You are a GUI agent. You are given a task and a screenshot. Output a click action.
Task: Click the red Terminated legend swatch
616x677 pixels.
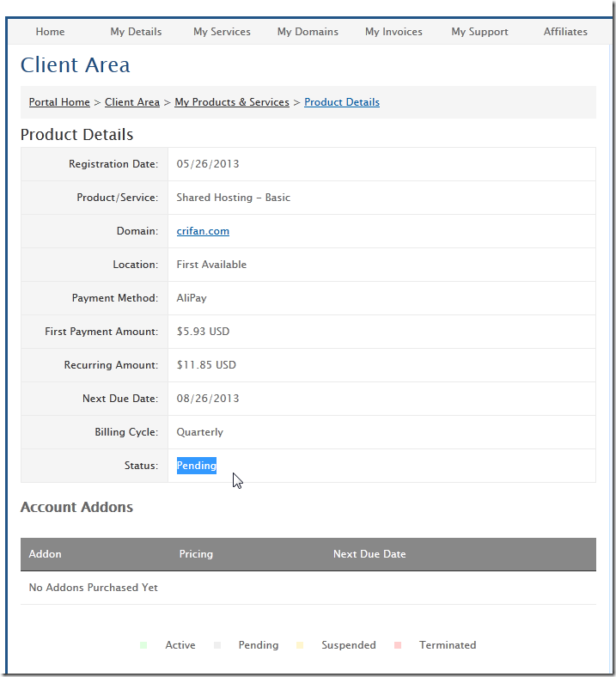398,645
